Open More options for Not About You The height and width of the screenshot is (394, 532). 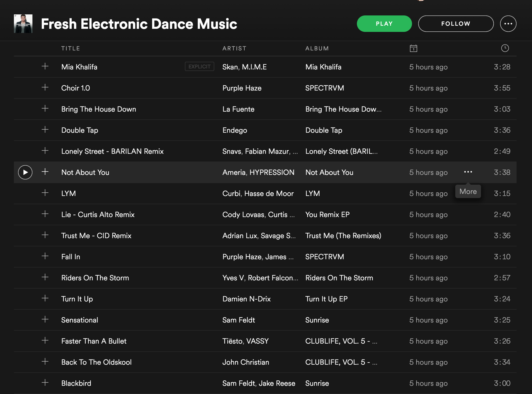point(468,172)
